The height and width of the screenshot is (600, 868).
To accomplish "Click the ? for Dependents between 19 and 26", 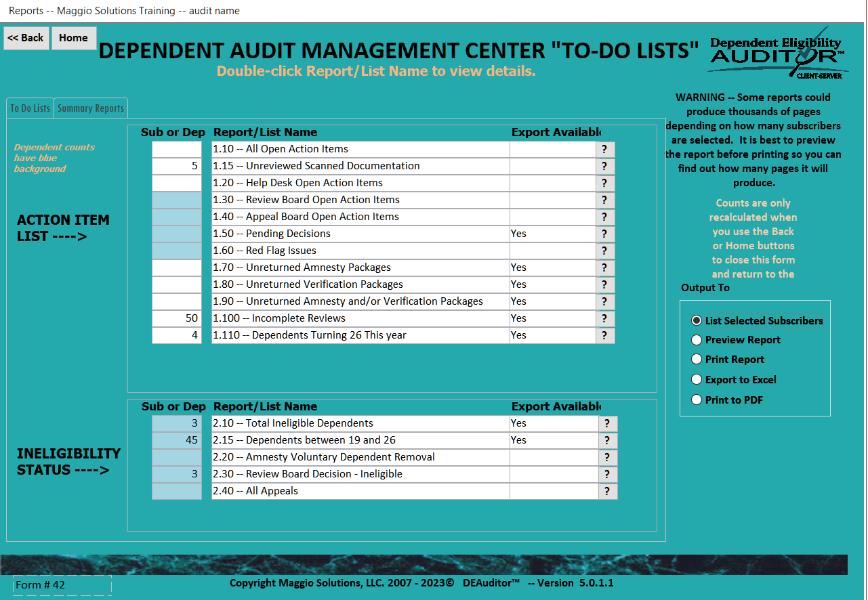I will 608,441.
